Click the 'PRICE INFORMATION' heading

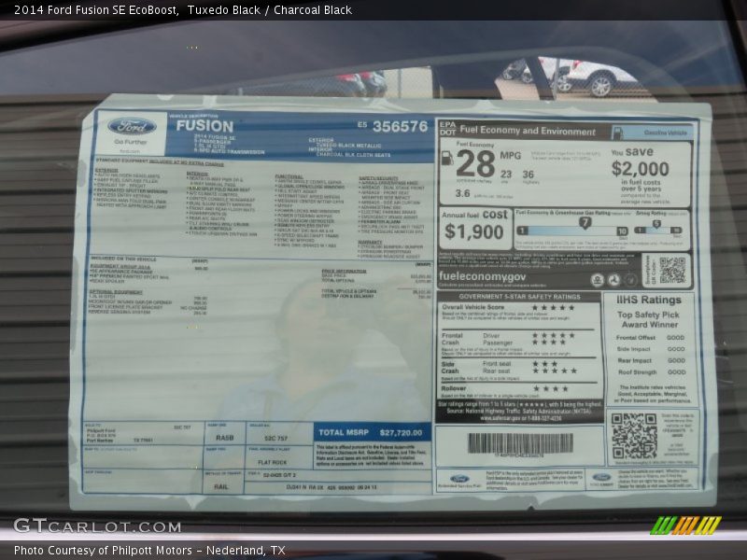344,271
